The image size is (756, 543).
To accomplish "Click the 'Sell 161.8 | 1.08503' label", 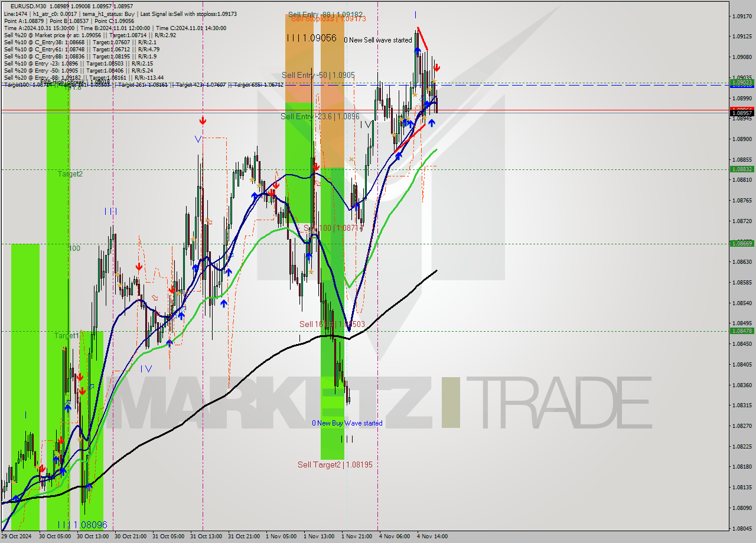I will pyautogui.click(x=332, y=324).
